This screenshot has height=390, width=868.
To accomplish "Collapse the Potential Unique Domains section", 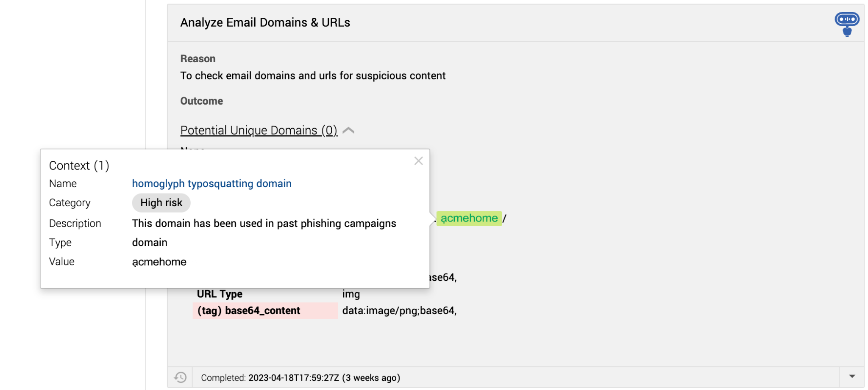I will tap(348, 130).
